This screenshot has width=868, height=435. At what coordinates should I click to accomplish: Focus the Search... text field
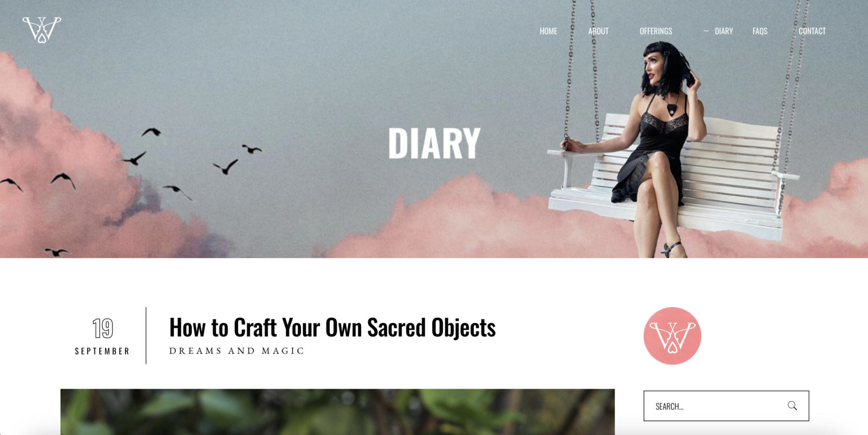point(726,406)
